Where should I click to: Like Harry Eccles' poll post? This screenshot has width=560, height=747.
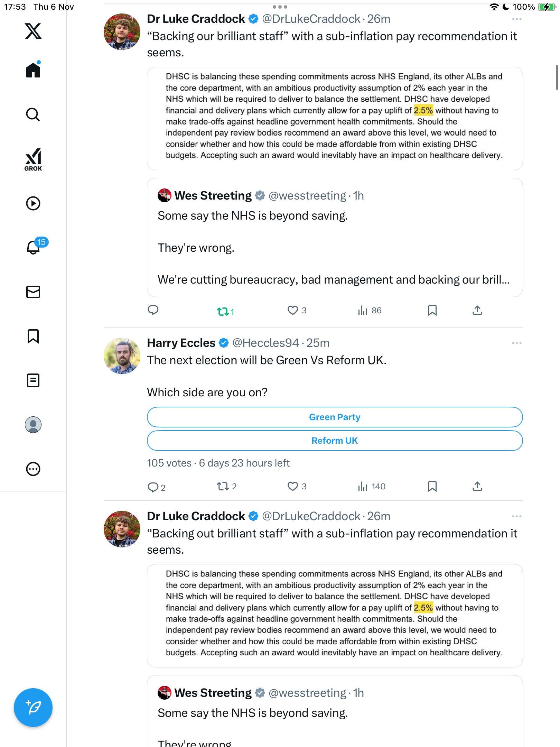pos(293,487)
